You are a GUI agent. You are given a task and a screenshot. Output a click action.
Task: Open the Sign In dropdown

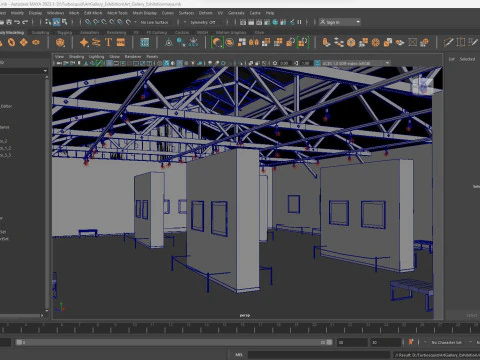(x=340, y=22)
